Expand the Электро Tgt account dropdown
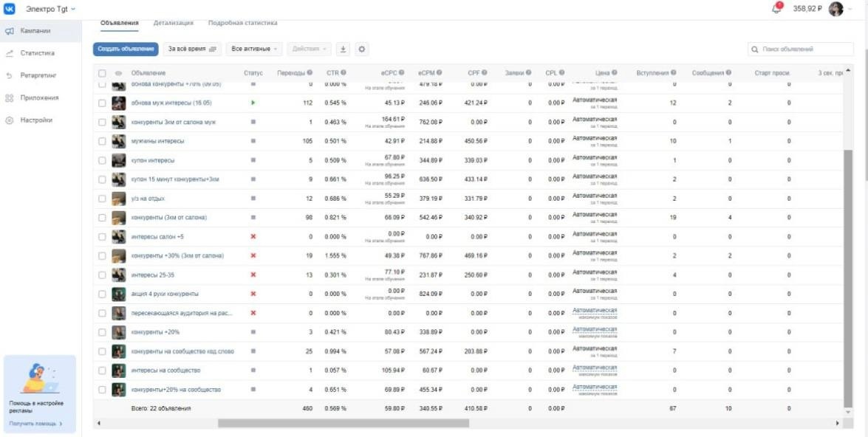The width and height of the screenshot is (868, 437). click(x=50, y=10)
